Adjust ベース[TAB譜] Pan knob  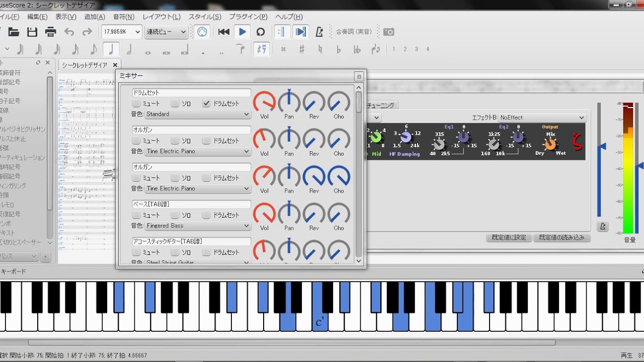(x=289, y=214)
